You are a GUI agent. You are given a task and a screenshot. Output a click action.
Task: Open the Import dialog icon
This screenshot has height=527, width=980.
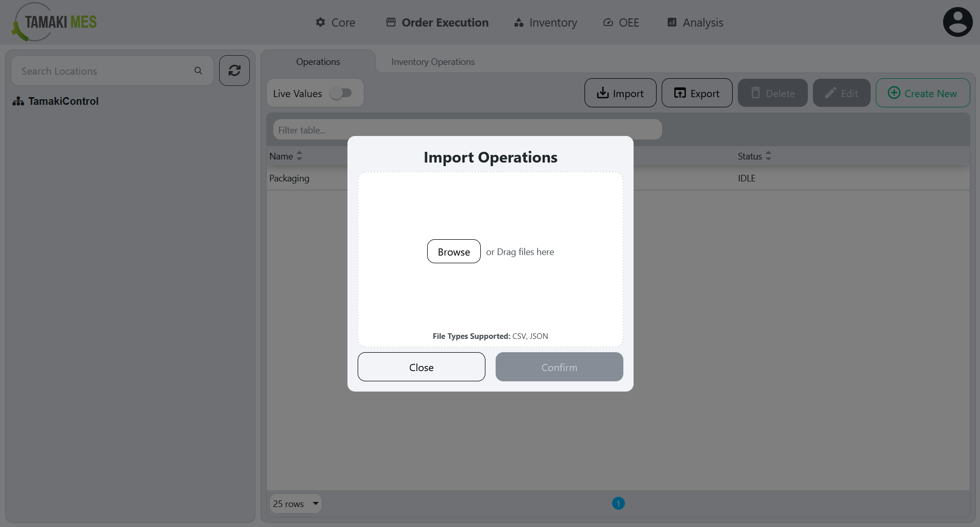click(x=603, y=93)
